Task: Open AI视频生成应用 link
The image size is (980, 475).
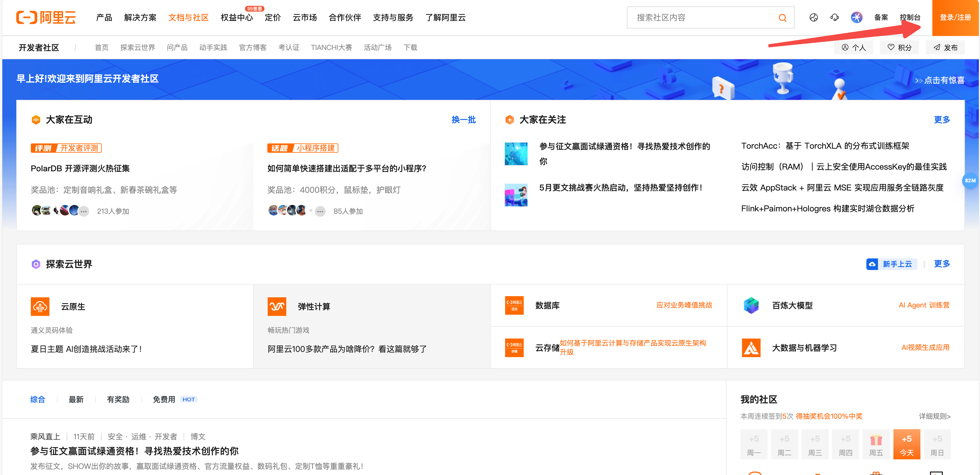Action: click(x=925, y=348)
